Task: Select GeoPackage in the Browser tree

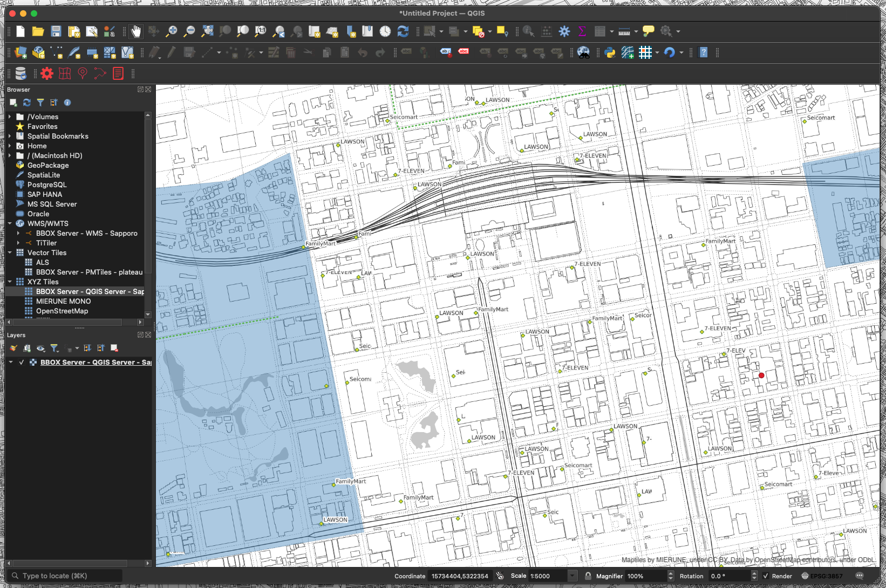Action: [48, 165]
